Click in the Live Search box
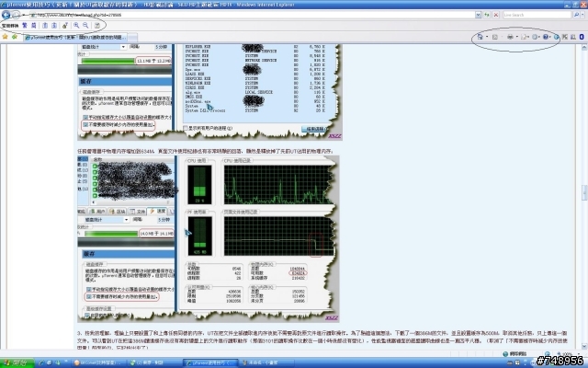Viewport: 588px width, 368px height. [x=537, y=15]
